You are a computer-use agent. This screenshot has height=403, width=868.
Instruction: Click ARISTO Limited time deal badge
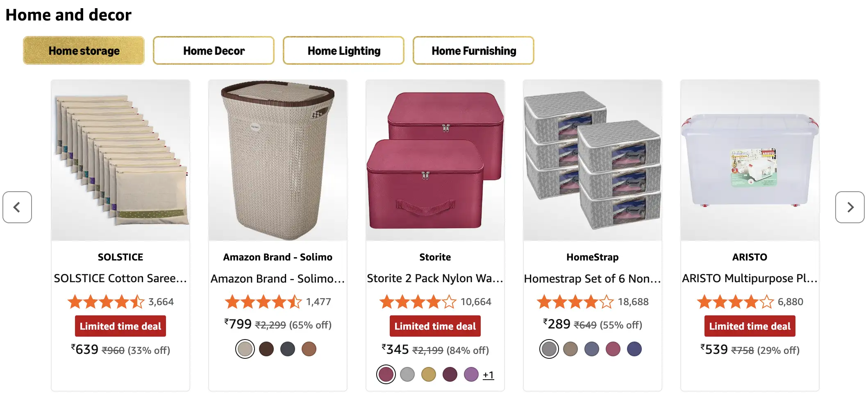click(750, 326)
